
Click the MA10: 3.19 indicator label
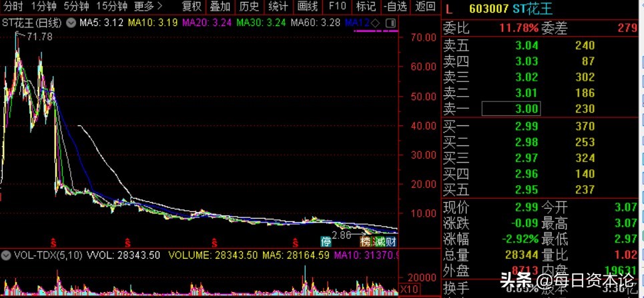(153, 23)
